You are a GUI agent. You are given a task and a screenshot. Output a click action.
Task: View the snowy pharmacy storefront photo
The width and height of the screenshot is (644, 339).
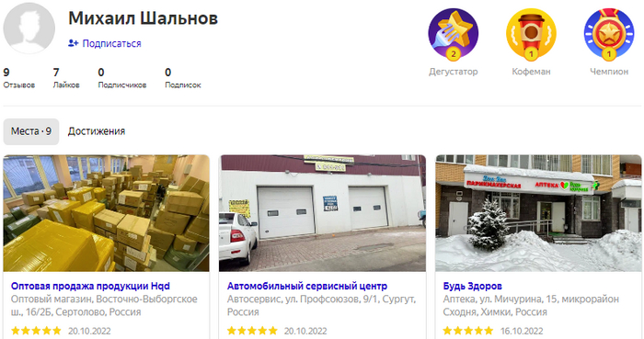pyautogui.click(x=538, y=213)
